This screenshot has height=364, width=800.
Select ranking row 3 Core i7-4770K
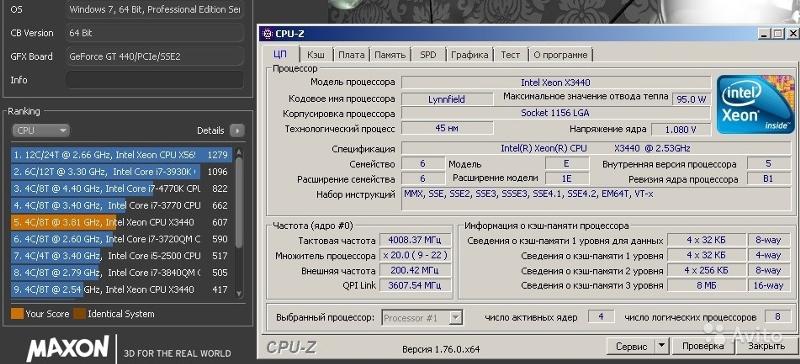click(122, 188)
